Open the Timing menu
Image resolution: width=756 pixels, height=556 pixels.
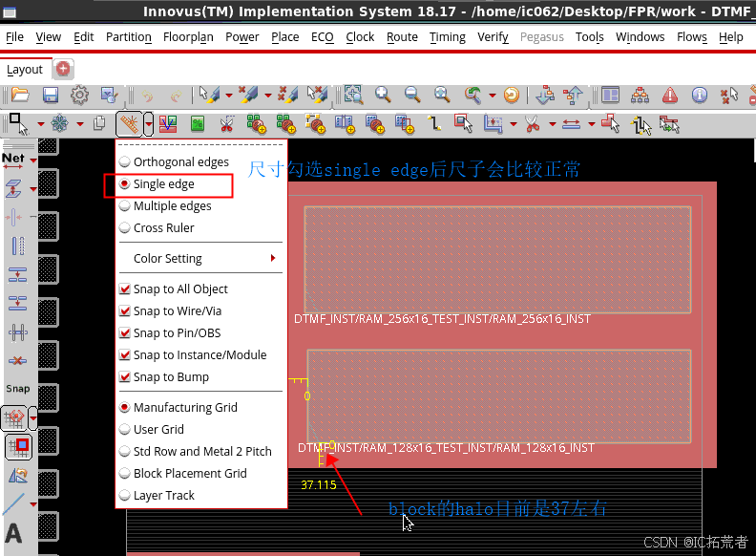pyautogui.click(x=448, y=36)
